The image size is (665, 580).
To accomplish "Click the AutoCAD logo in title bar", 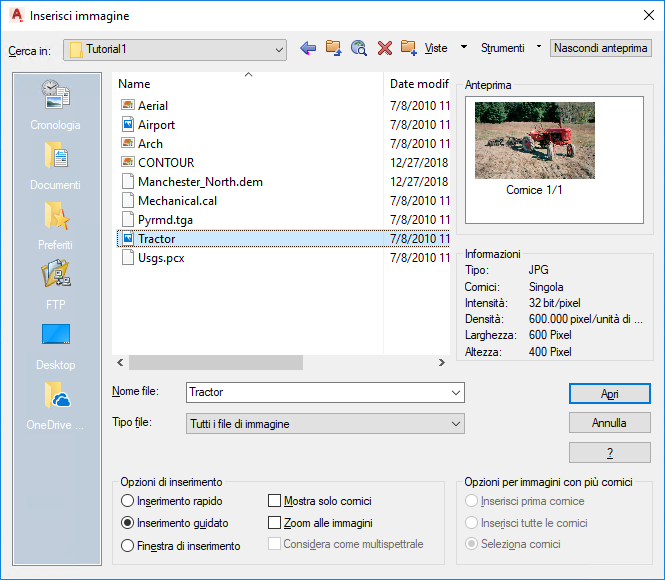I will point(17,15).
